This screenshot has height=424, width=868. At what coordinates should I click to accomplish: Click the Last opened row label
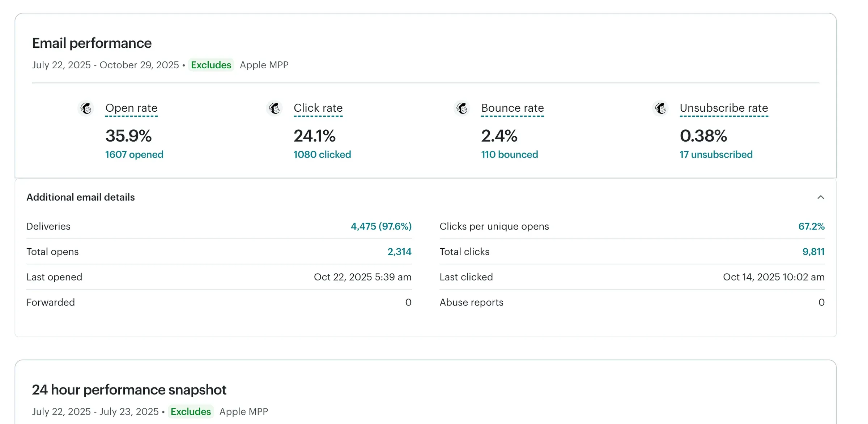pyautogui.click(x=54, y=277)
